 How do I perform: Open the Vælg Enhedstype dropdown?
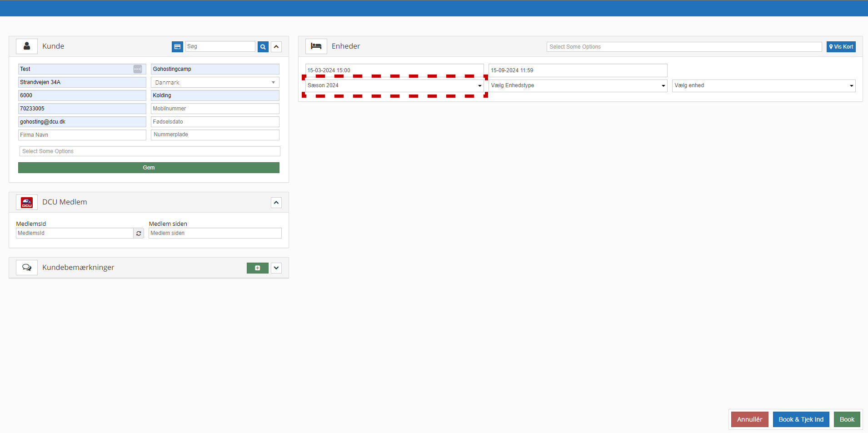(578, 85)
